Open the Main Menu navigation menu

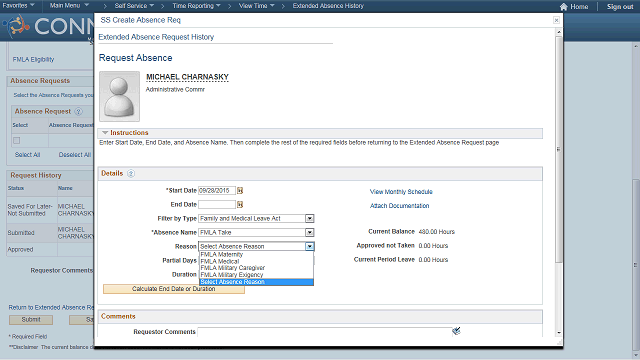pos(69,6)
